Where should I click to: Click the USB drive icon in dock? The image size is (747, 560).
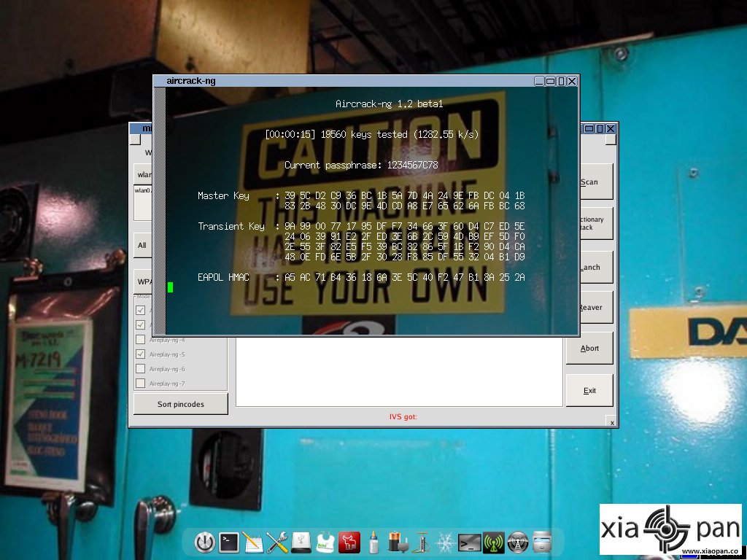point(301,542)
